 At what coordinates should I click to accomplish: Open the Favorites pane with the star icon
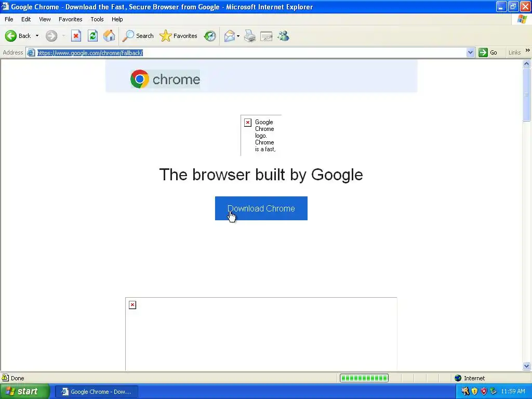pos(179,36)
